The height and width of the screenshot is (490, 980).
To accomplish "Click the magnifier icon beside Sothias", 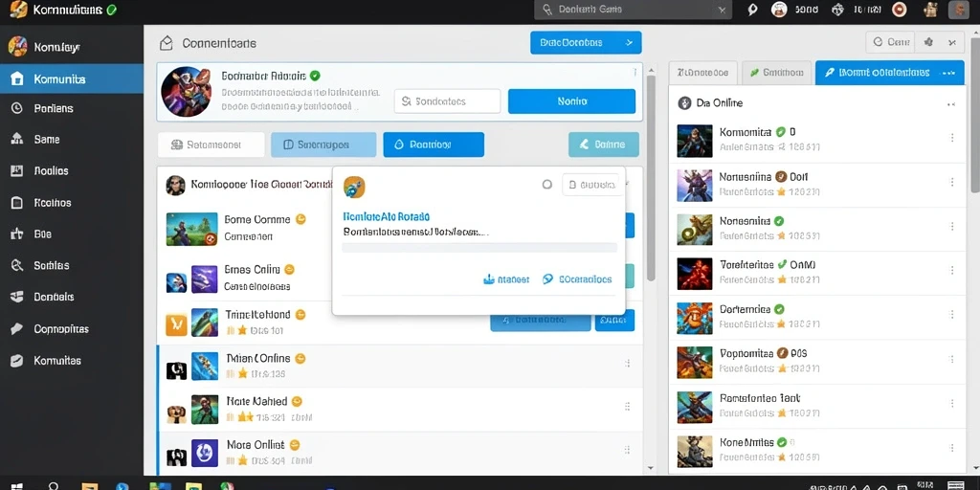I will 17,266.
